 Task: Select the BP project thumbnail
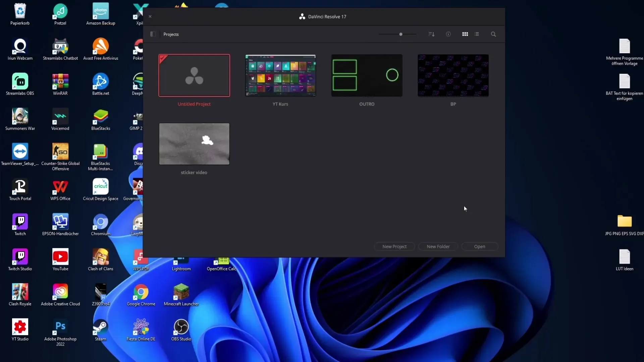pos(453,75)
